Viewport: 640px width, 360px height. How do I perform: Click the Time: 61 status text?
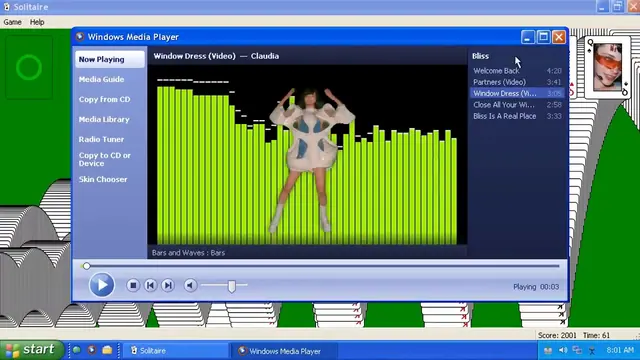coord(596,335)
